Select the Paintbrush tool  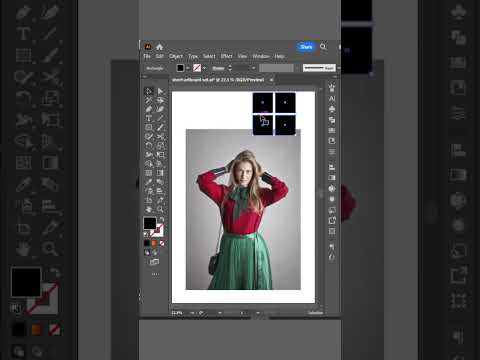click(x=160, y=127)
